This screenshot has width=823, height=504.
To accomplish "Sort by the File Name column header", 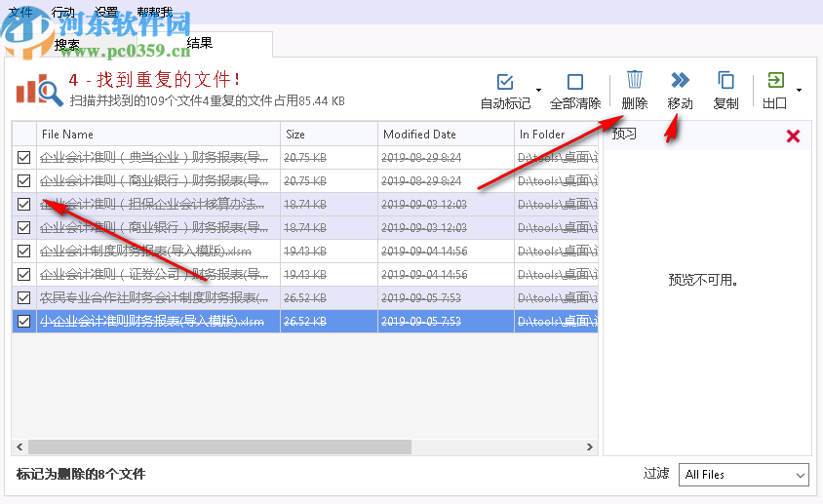I will (158, 134).
